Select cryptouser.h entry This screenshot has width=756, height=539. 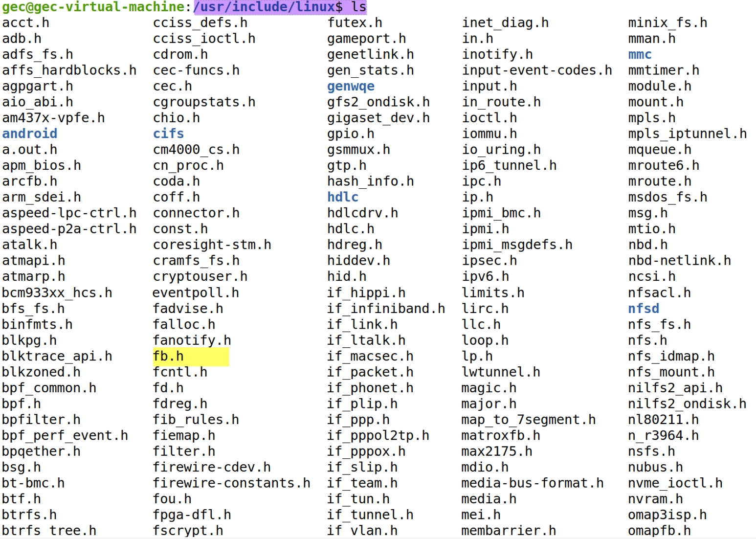pyautogui.click(x=200, y=277)
